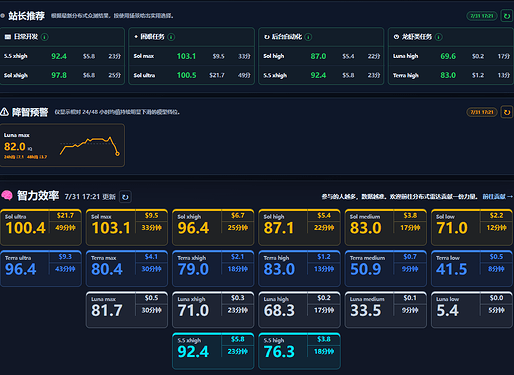Refresh the 智力效率 section with its blue icon

point(125,197)
